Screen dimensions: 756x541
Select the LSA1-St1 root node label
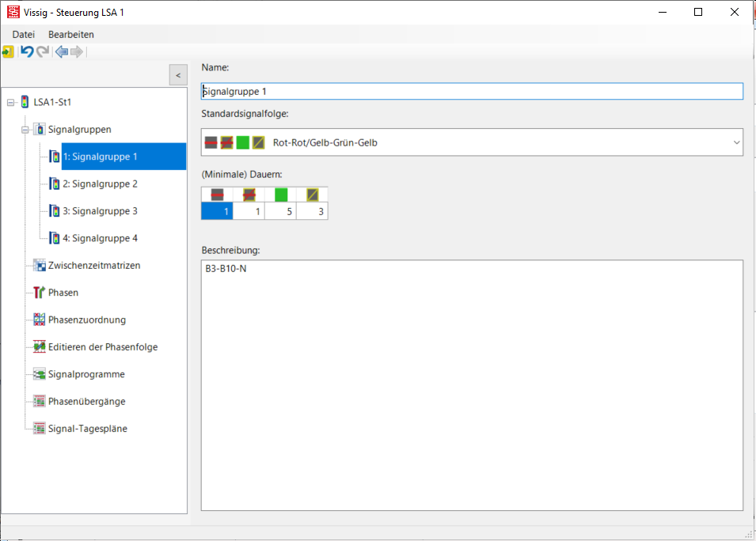[52, 102]
